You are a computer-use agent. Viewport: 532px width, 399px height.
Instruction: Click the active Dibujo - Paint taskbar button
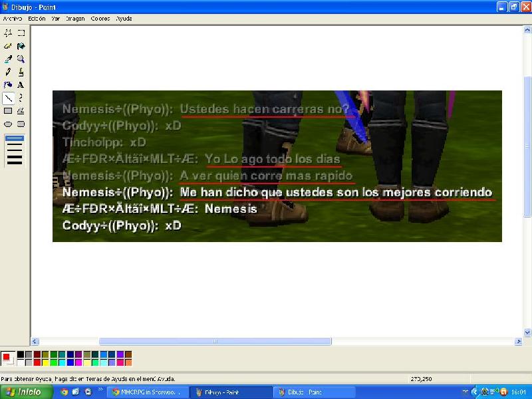point(231,392)
